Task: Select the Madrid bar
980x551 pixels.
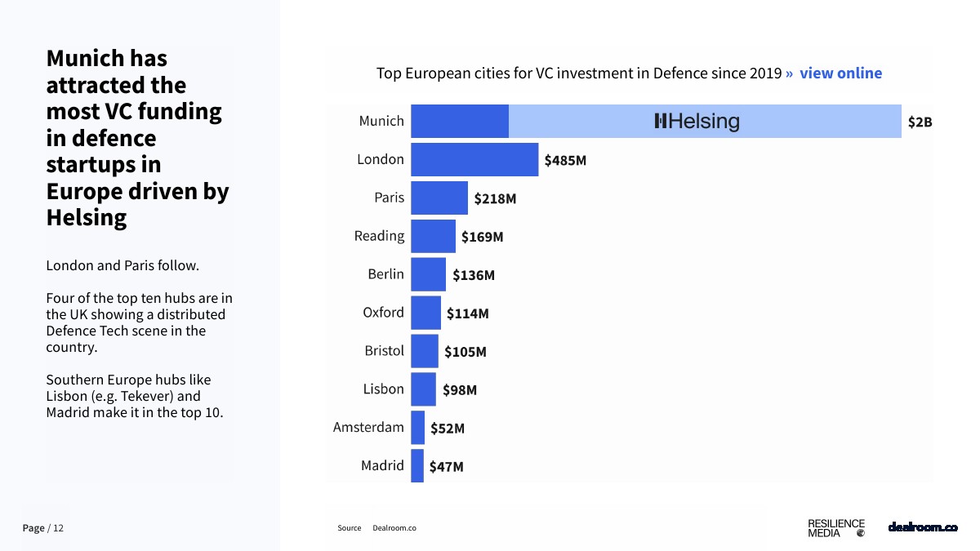Action: 417,466
